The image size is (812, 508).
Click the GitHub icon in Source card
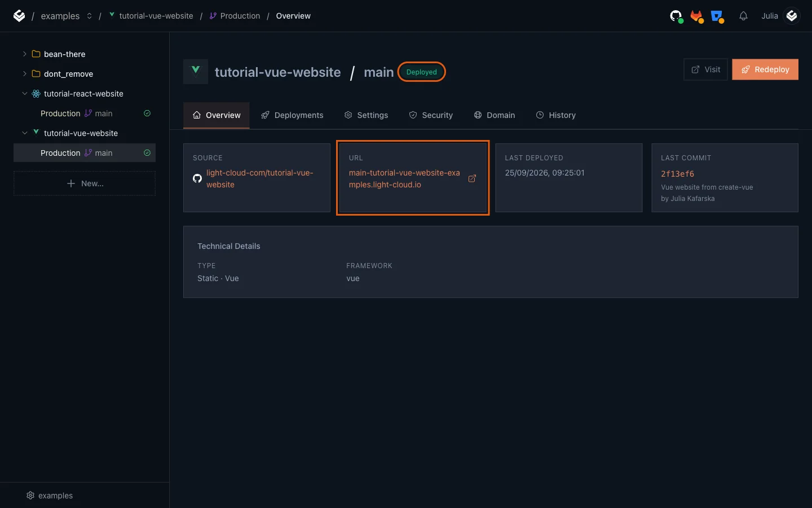click(197, 178)
